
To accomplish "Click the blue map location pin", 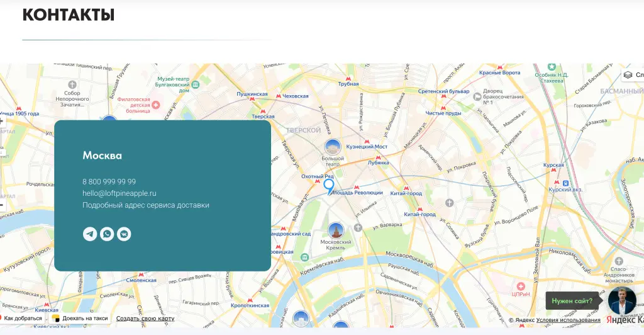I will tap(328, 186).
